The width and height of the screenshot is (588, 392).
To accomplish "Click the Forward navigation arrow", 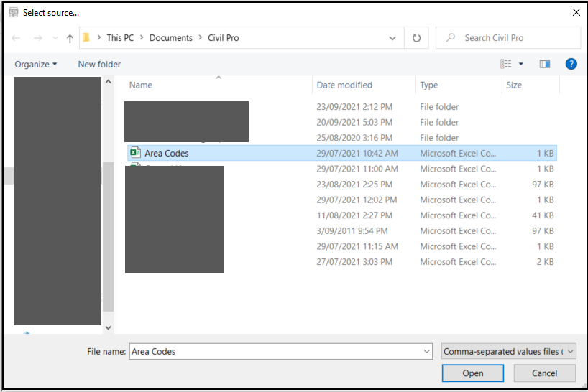I will tap(38, 38).
